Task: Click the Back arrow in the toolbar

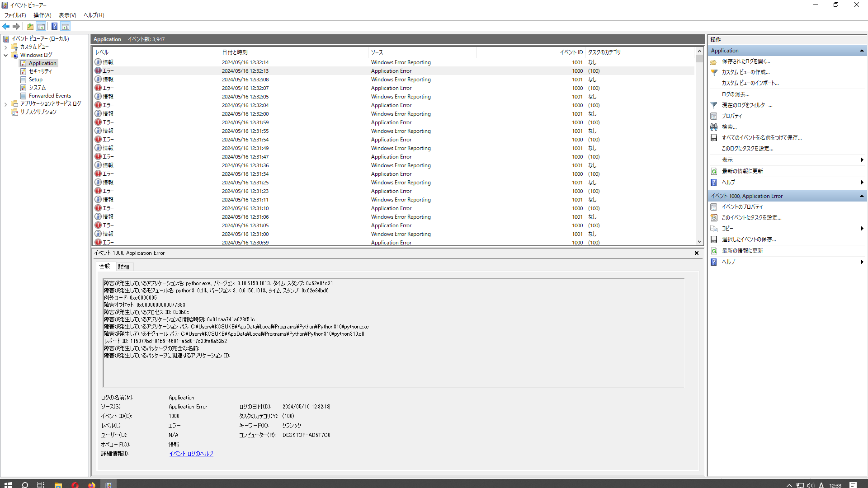Action: pyautogui.click(x=6, y=26)
